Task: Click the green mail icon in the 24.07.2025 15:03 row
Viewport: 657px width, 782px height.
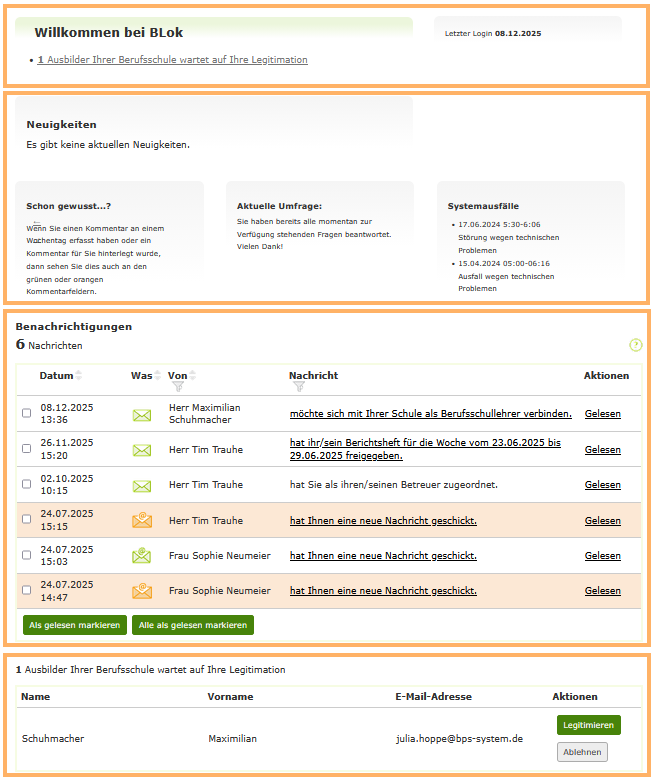Action: (x=142, y=556)
